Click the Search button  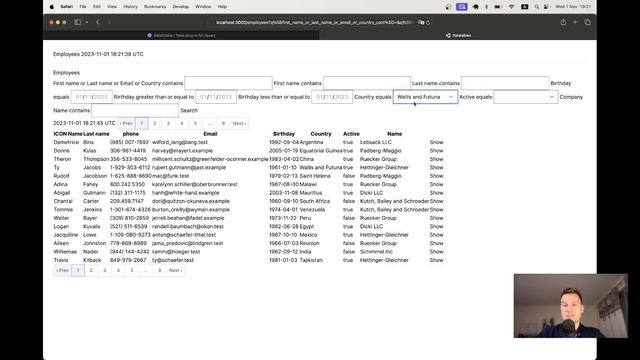click(x=189, y=110)
